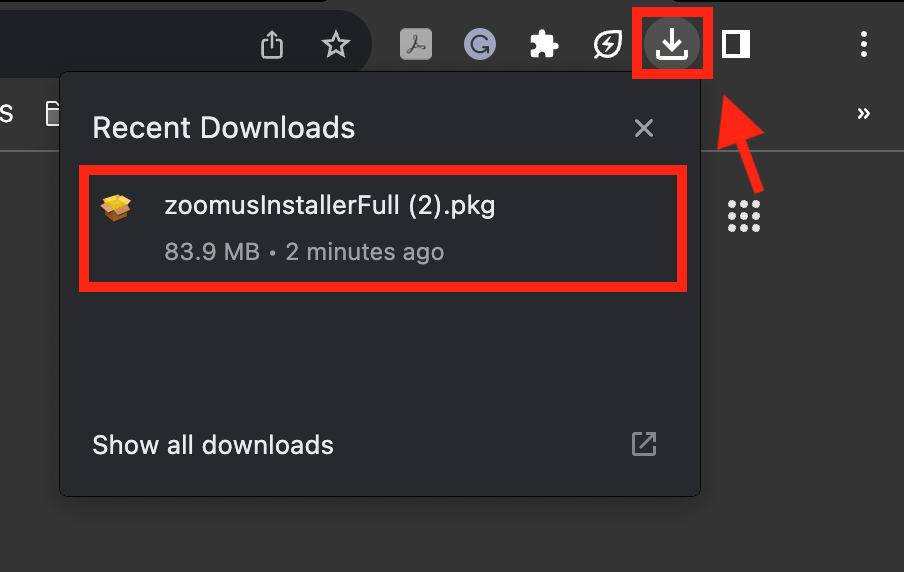
Task: Click the folder icon in bookmarks bar
Action: [x=52, y=113]
